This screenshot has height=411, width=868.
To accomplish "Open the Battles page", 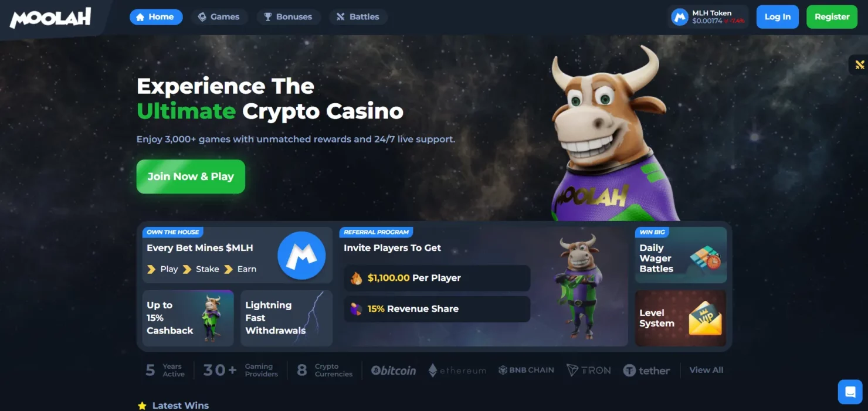I will tap(358, 17).
